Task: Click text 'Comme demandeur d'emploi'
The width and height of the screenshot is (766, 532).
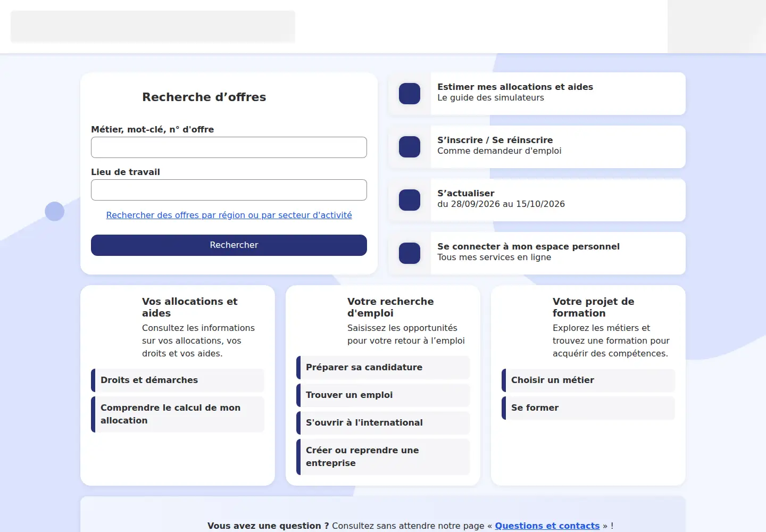Action: click(x=499, y=151)
